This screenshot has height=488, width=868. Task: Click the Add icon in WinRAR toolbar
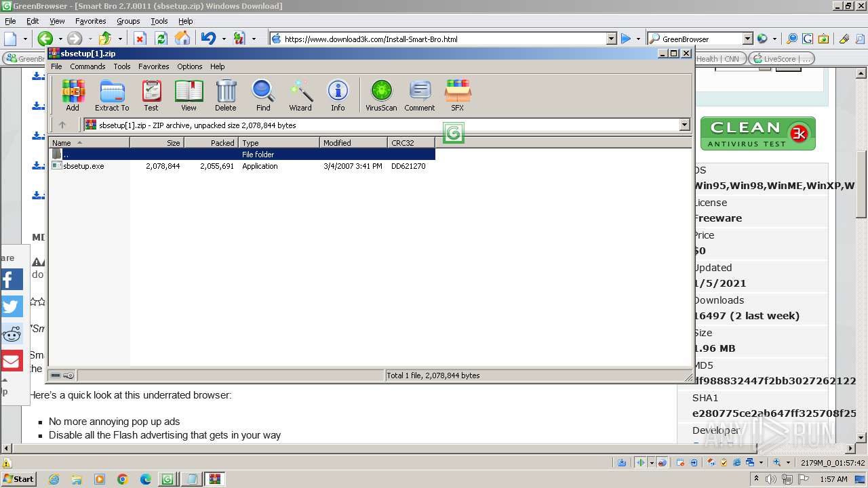tap(73, 96)
